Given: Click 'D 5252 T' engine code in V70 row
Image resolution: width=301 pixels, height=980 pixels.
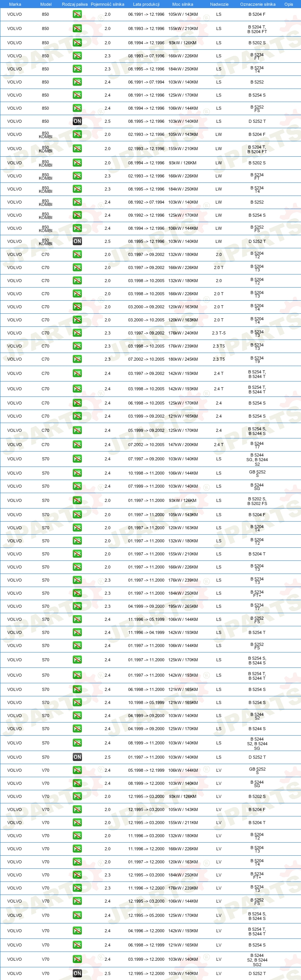Looking at the screenshot, I should coord(257,973).
